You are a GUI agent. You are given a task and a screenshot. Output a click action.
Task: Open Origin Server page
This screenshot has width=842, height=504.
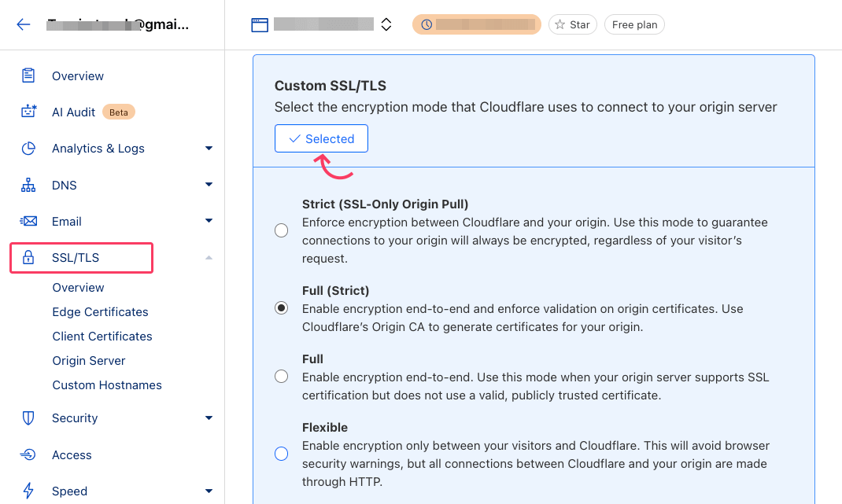tap(89, 361)
